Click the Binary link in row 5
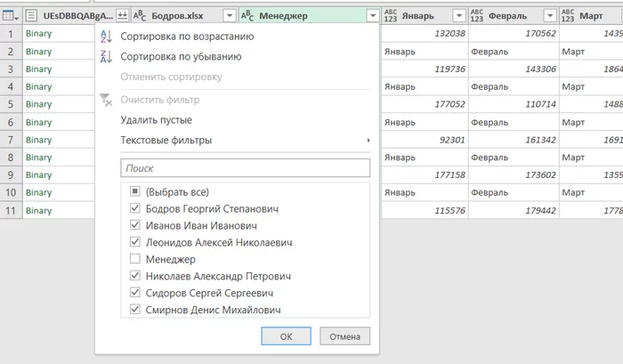The height and width of the screenshot is (364, 623). click(38, 104)
